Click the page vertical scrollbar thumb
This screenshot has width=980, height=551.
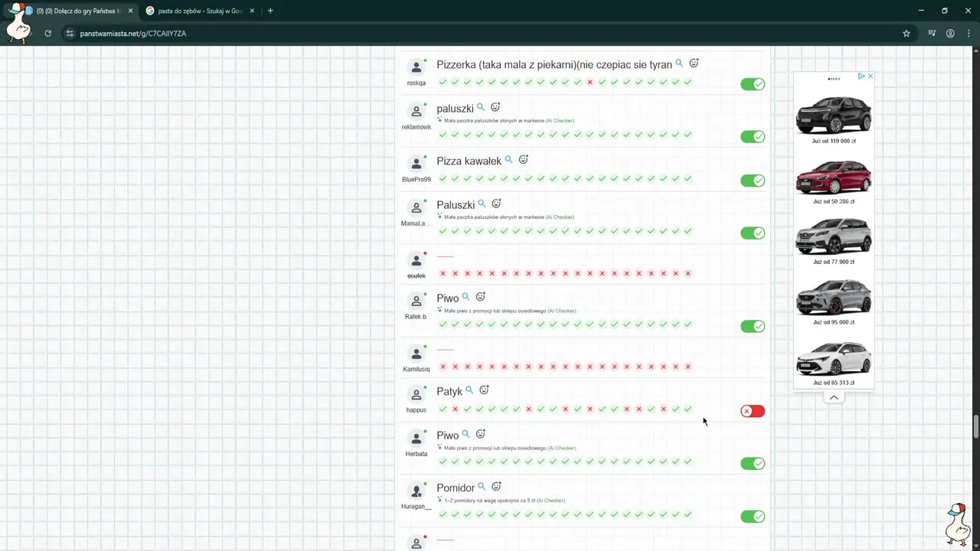(x=976, y=426)
